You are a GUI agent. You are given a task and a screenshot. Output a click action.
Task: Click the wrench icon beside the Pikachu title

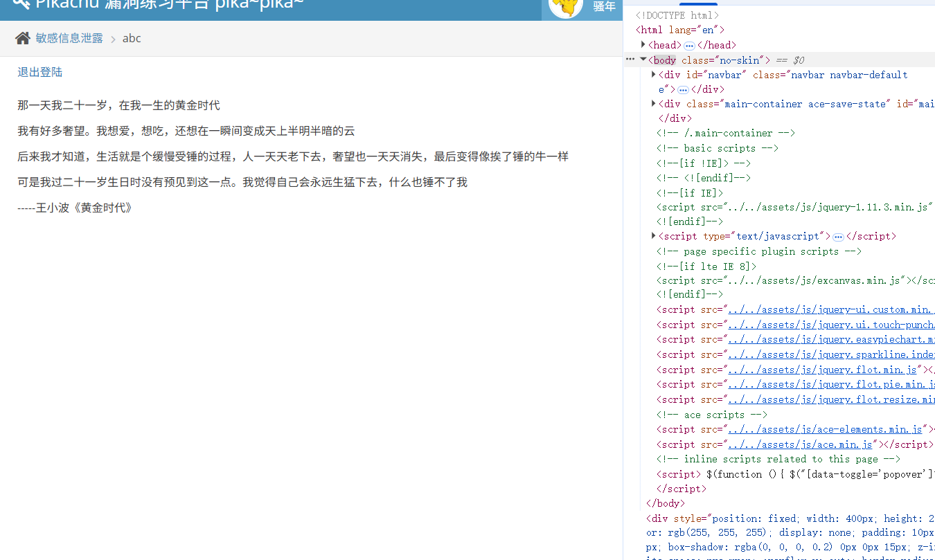21,4
